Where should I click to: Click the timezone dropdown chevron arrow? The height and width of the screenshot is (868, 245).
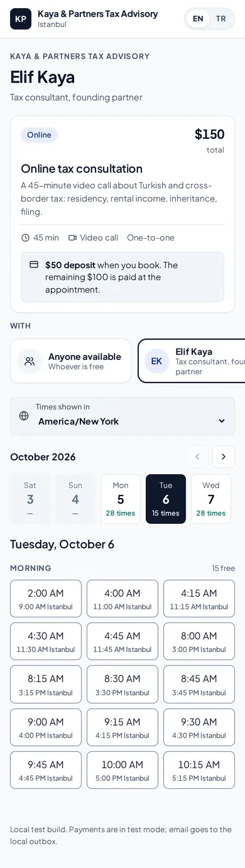point(222,421)
